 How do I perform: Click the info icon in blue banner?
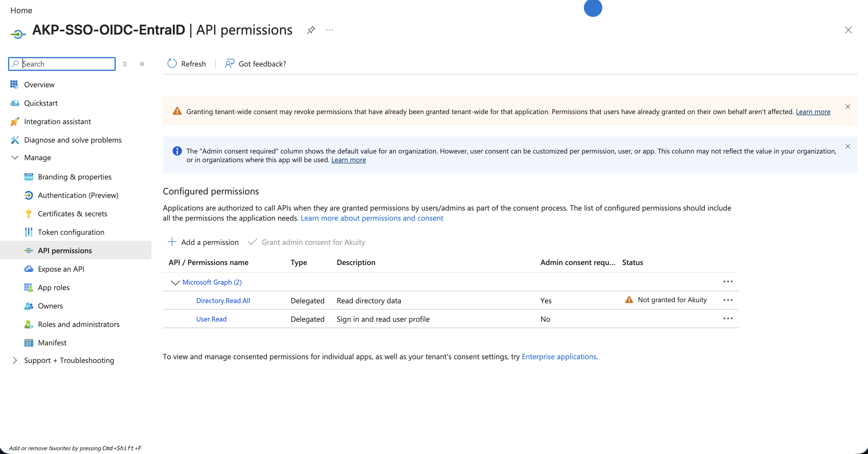coord(177,151)
